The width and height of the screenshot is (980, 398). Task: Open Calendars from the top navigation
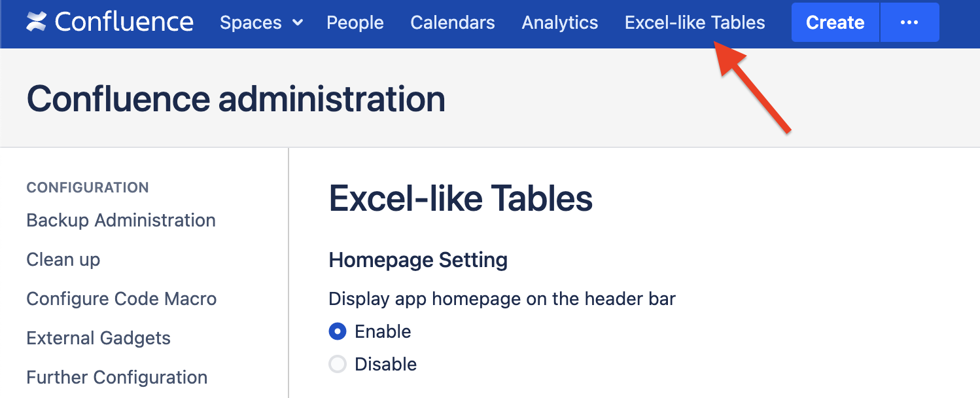point(453,23)
